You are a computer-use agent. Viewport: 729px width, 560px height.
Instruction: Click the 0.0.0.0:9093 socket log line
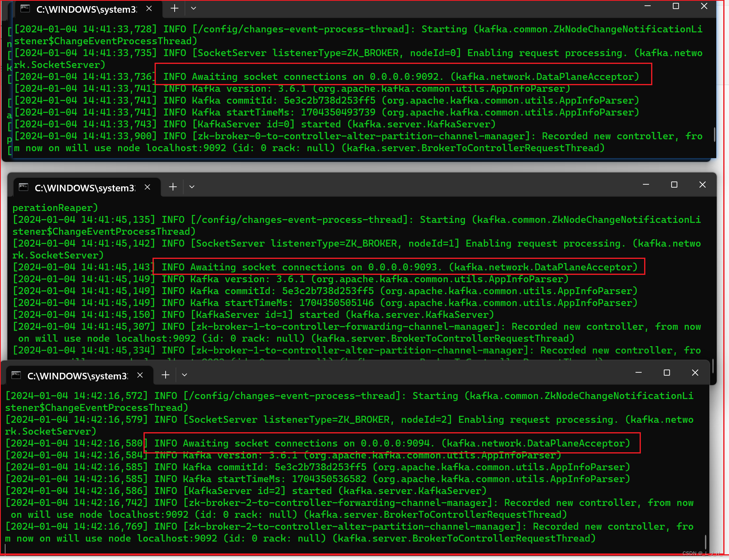(x=325, y=268)
